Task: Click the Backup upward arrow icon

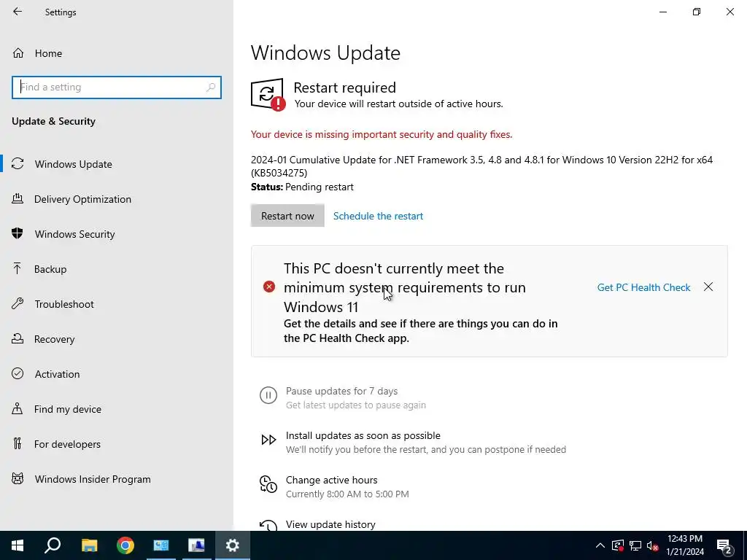Action: point(18,268)
